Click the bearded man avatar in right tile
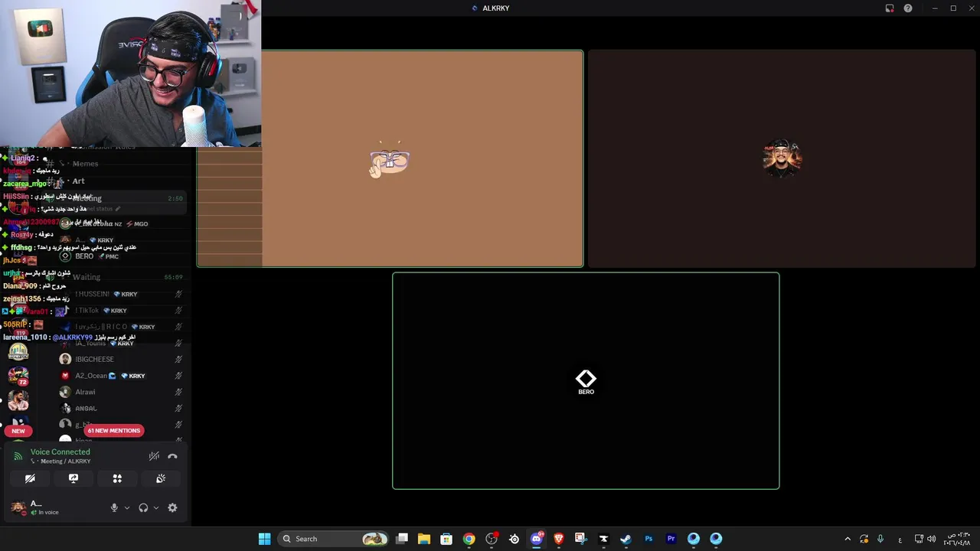The image size is (980, 551). pos(782,158)
